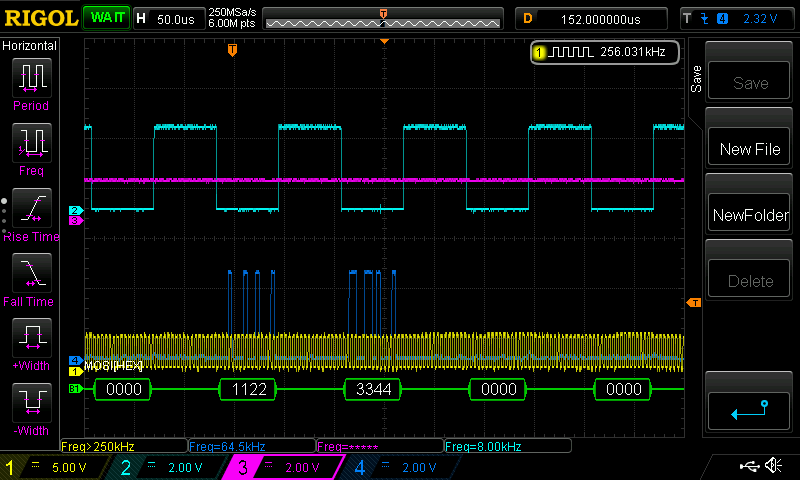Click decoded value 3344
This screenshot has width=800, height=480.
pyautogui.click(x=373, y=389)
